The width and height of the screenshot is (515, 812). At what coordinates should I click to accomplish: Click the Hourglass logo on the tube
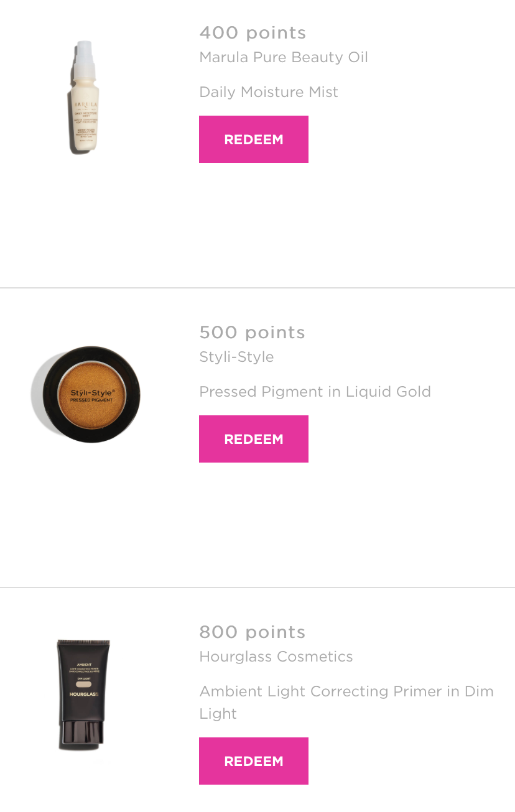[x=83, y=693]
